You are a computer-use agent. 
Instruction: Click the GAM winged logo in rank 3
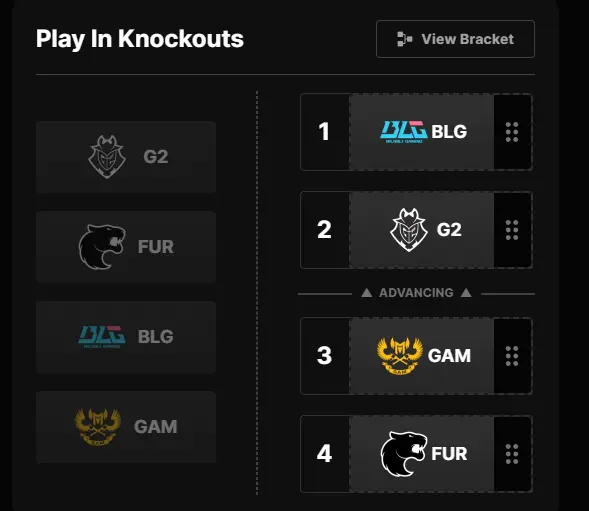tap(400, 355)
